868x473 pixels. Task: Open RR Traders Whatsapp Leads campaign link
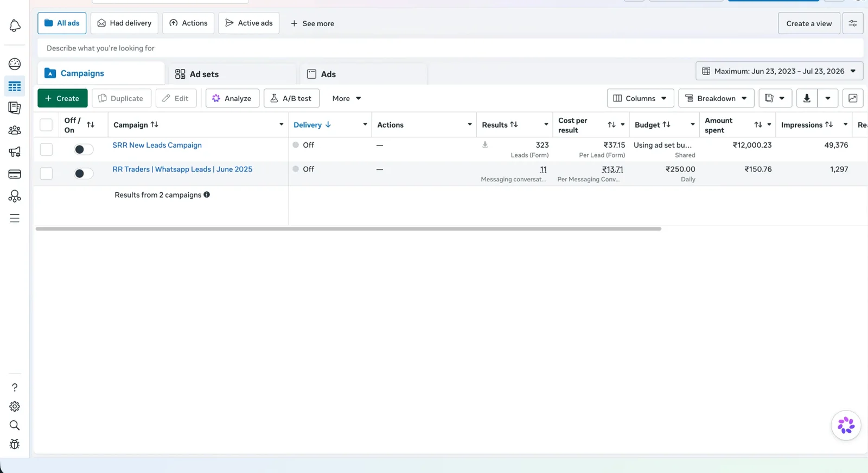click(182, 169)
